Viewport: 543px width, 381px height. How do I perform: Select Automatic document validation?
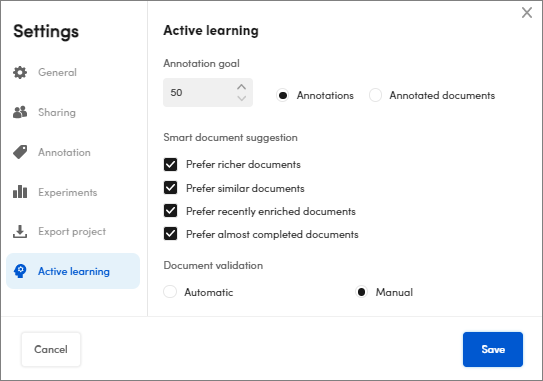[x=170, y=292]
